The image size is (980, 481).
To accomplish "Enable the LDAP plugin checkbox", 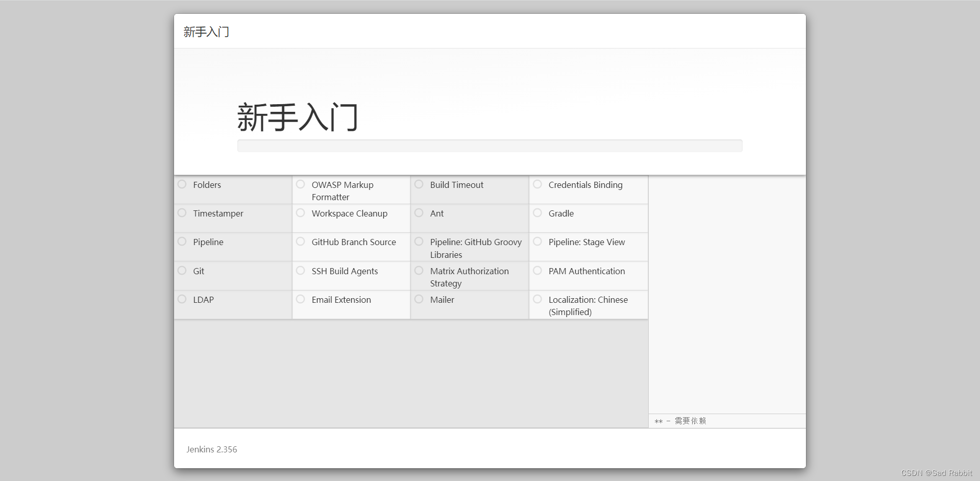I will (182, 299).
